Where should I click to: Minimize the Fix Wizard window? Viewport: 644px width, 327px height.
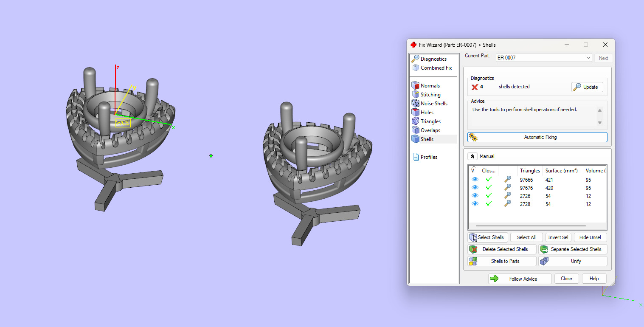coord(567,45)
